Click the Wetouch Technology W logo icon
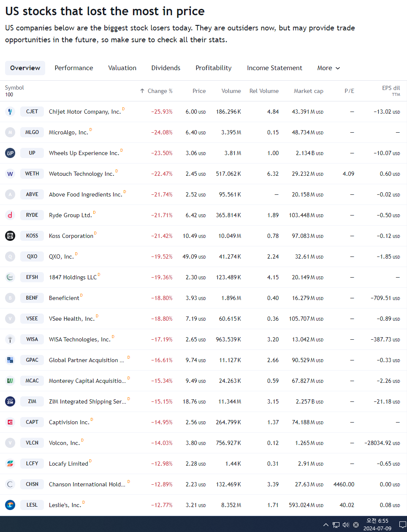 (10, 174)
